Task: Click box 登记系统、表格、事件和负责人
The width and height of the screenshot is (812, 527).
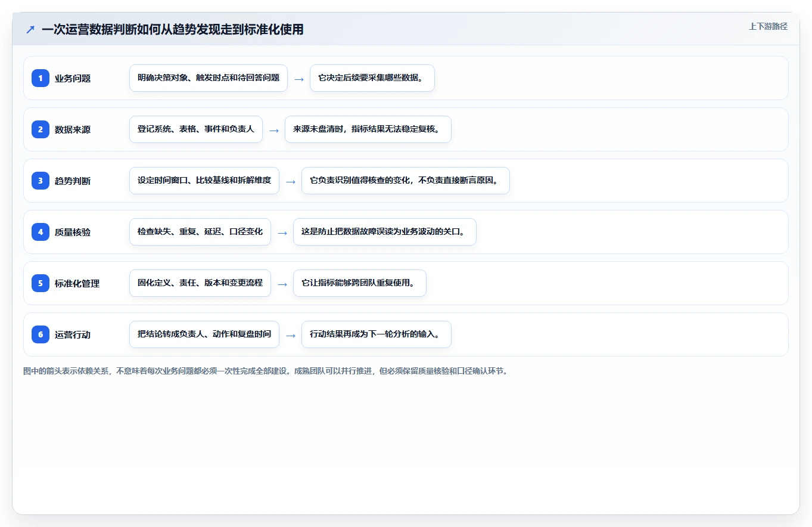Action: (x=196, y=129)
